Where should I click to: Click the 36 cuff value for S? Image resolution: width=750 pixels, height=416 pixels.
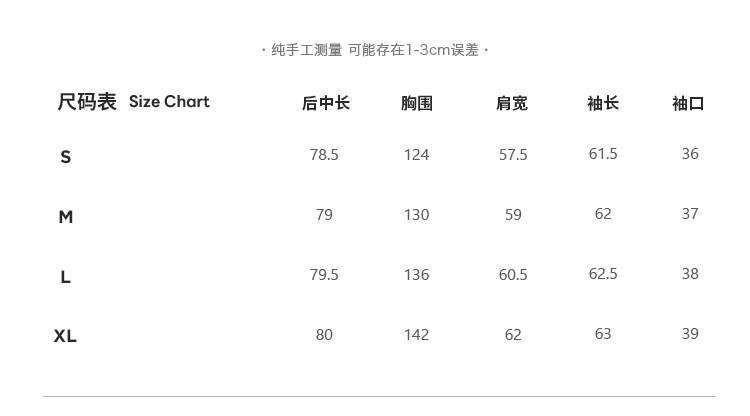tap(690, 154)
